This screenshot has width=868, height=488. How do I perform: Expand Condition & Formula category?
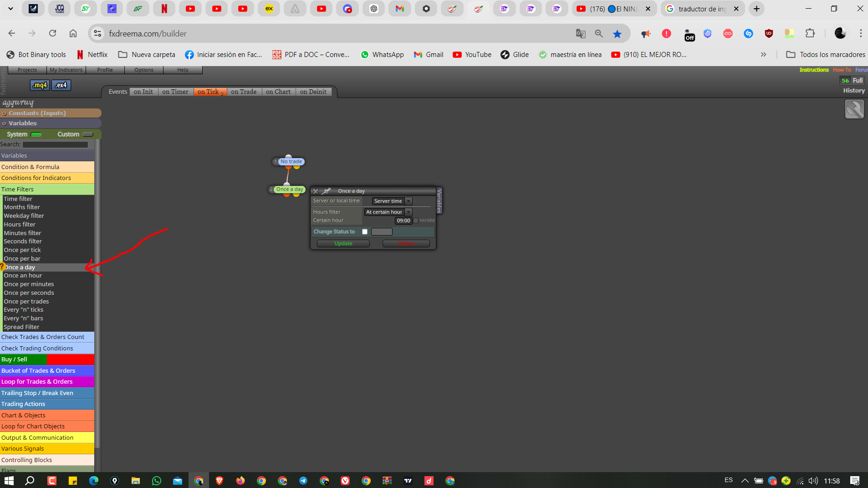(x=47, y=167)
